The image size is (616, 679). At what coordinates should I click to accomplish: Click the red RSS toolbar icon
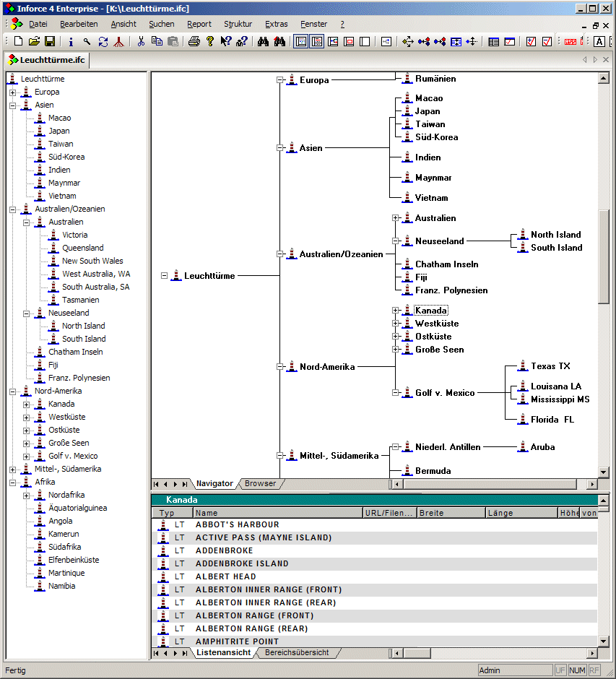pos(571,42)
